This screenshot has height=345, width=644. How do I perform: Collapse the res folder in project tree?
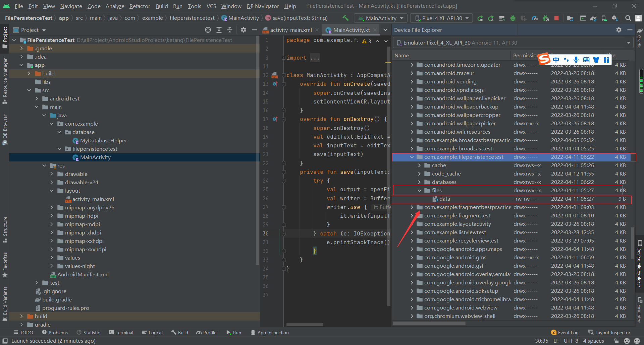(44, 165)
